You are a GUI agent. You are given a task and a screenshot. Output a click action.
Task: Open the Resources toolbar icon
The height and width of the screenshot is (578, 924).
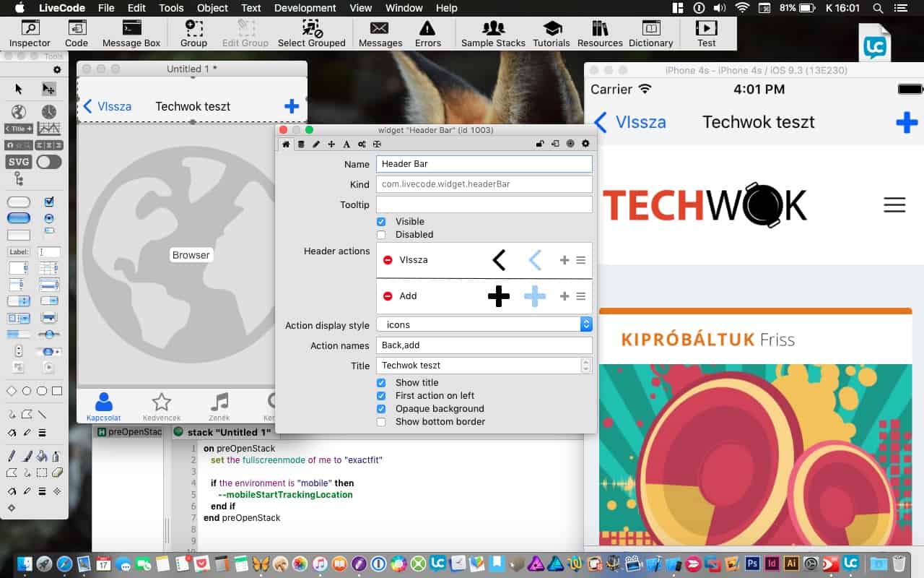tap(600, 34)
